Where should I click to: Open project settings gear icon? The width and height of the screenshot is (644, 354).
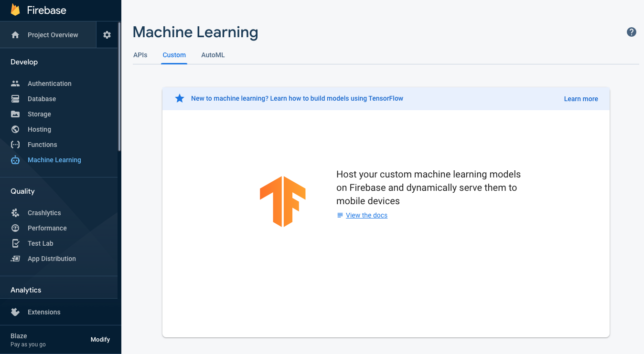[x=107, y=35]
